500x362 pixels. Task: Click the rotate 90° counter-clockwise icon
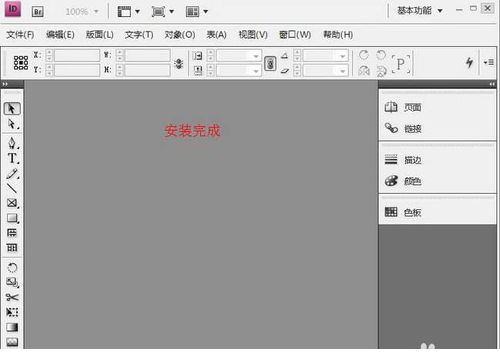[x=381, y=55]
